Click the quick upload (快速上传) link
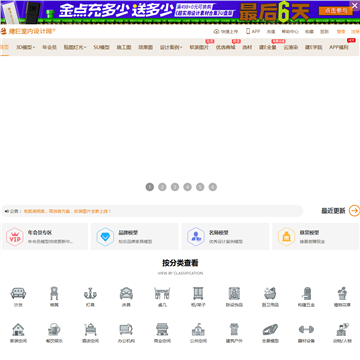 coord(226,32)
